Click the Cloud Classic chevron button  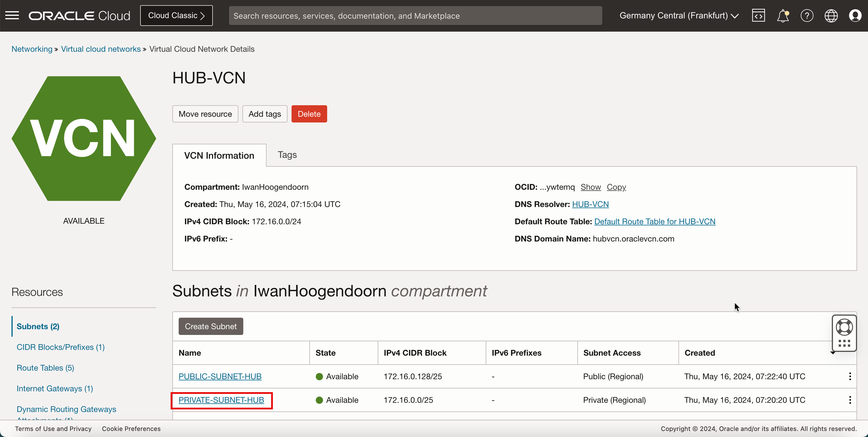click(x=176, y=16)
